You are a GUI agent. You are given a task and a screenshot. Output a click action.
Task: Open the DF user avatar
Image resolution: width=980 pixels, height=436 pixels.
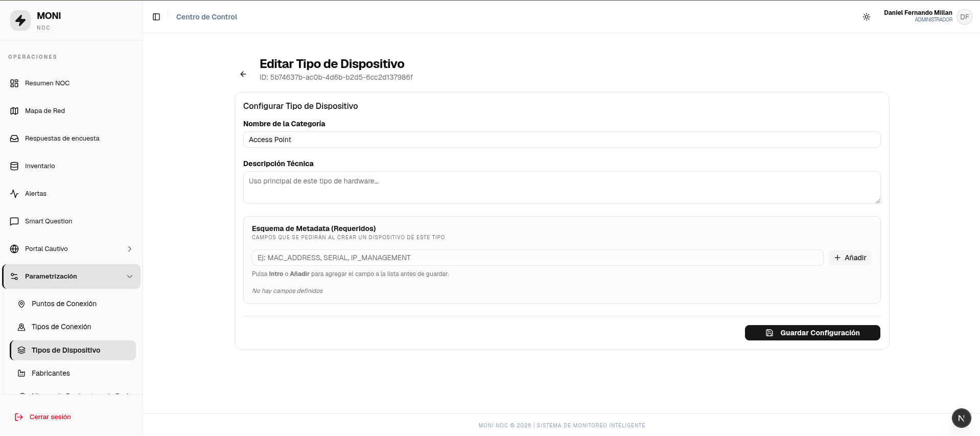[x=964, y=17]
